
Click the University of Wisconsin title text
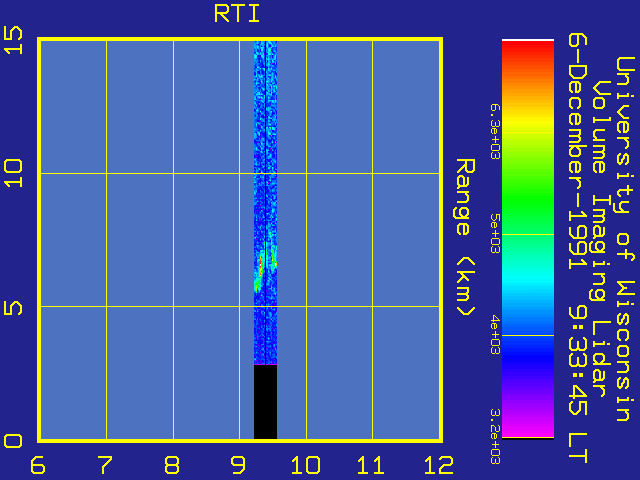coord(625,239)
